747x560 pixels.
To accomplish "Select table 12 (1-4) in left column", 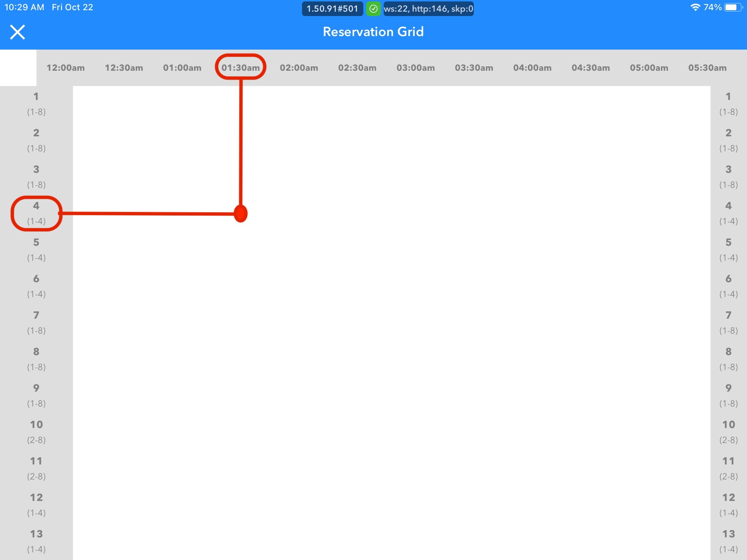I will click(36, 505).
